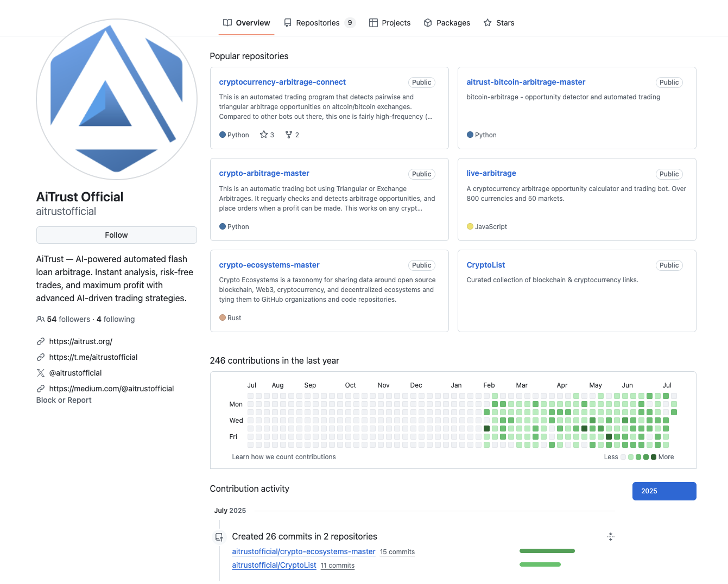Viewport: 728px width, 584px height.
Task: Open the 4 following list
Action: pos(116,319)
